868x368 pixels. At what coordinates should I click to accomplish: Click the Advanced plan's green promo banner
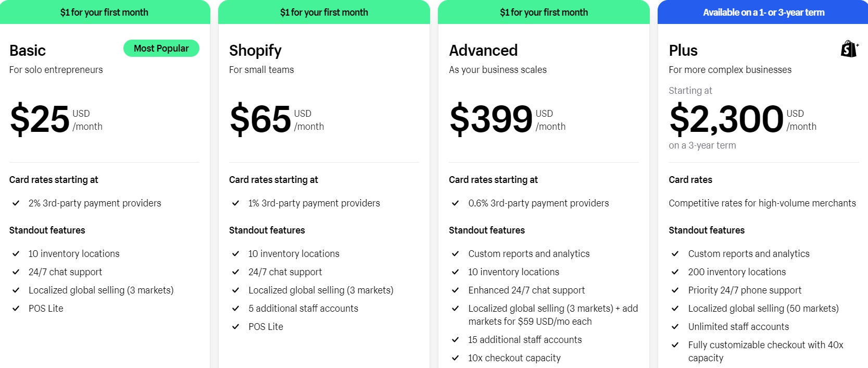coord(544,12)
